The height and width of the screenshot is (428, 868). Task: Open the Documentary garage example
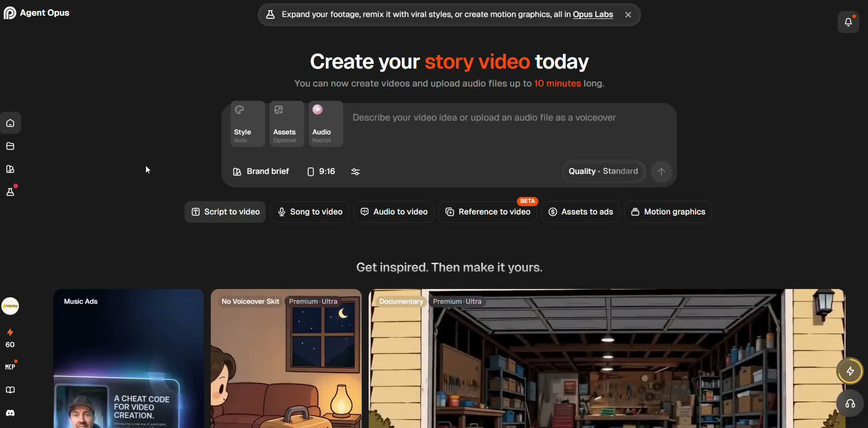(607, 359)
